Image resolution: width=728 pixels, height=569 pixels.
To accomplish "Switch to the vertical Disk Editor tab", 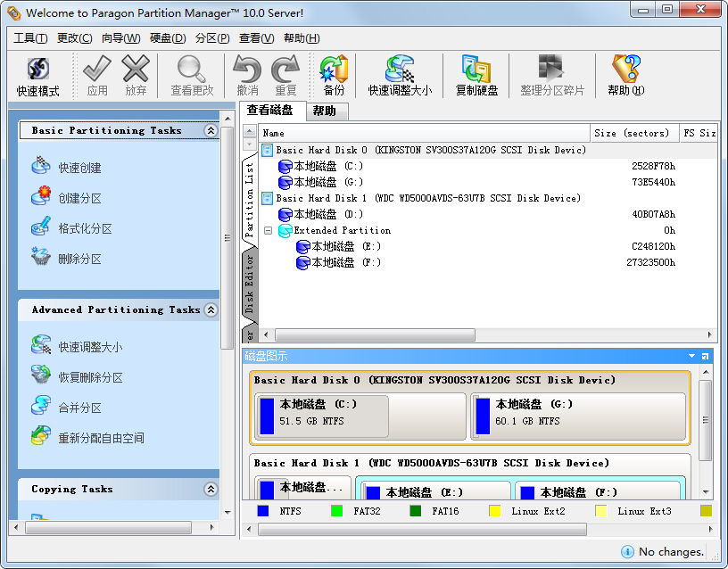I will pos(250,283).
